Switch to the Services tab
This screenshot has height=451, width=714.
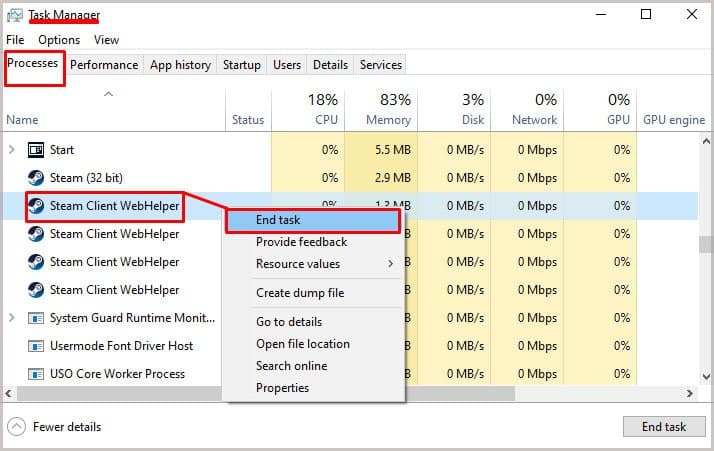point(381,65)
